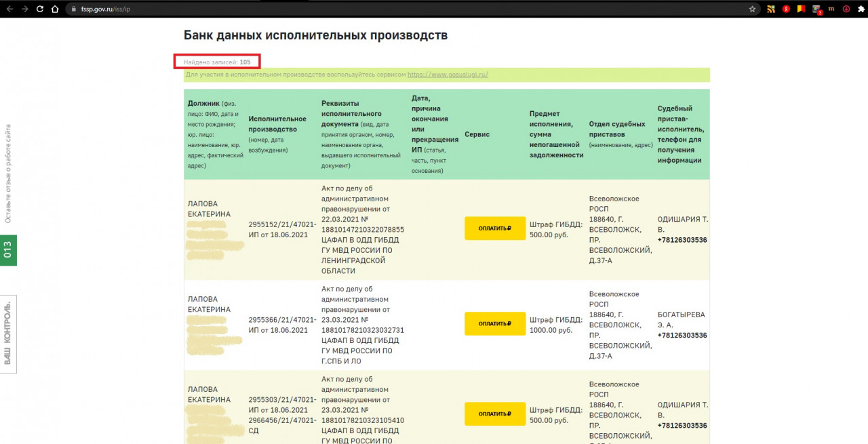Open the Extensions puzzle piece menu
The height and width of the screenshot is (444, 868).
point(861,9)
